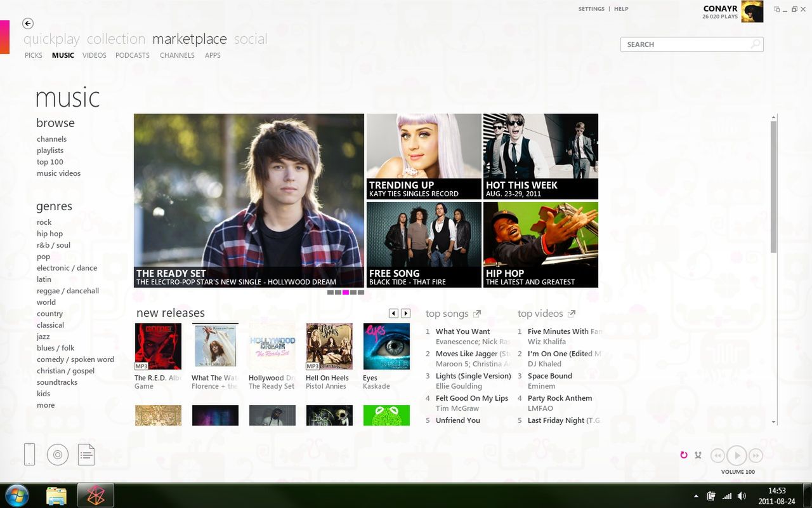
Task: Open Eyes by Kaskade album cover
Action: tap(386, 347)
